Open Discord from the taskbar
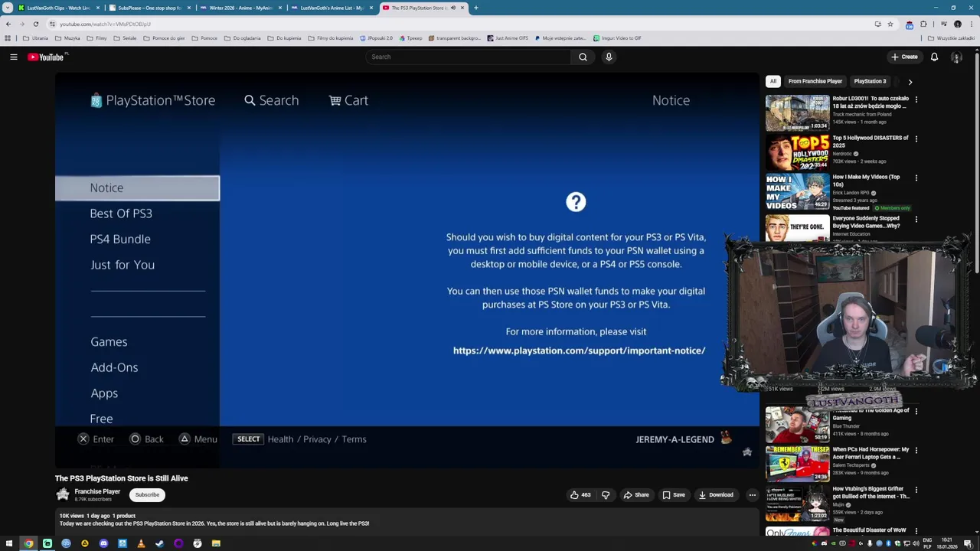Viewport: 980px width, 551px height. click(x=103, y=543)
